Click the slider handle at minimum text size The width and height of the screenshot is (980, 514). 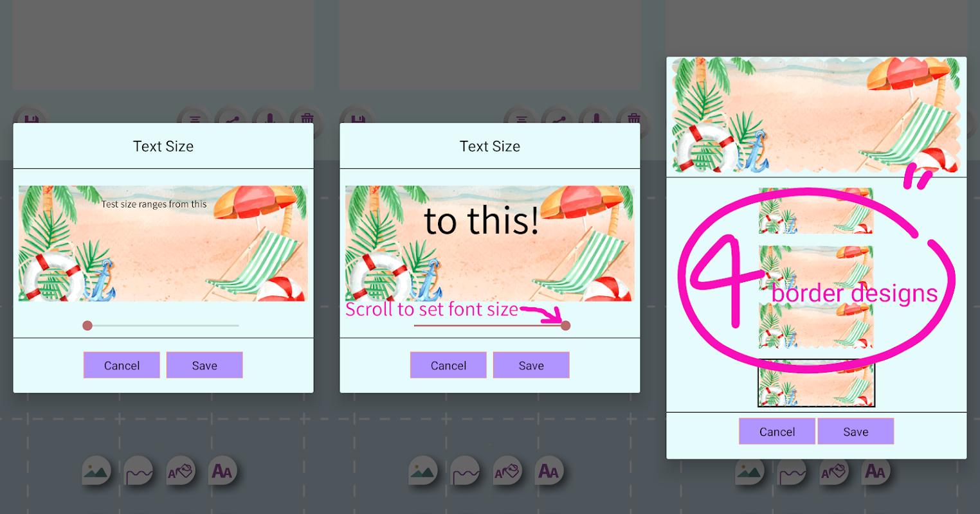(x=87, y=326)
